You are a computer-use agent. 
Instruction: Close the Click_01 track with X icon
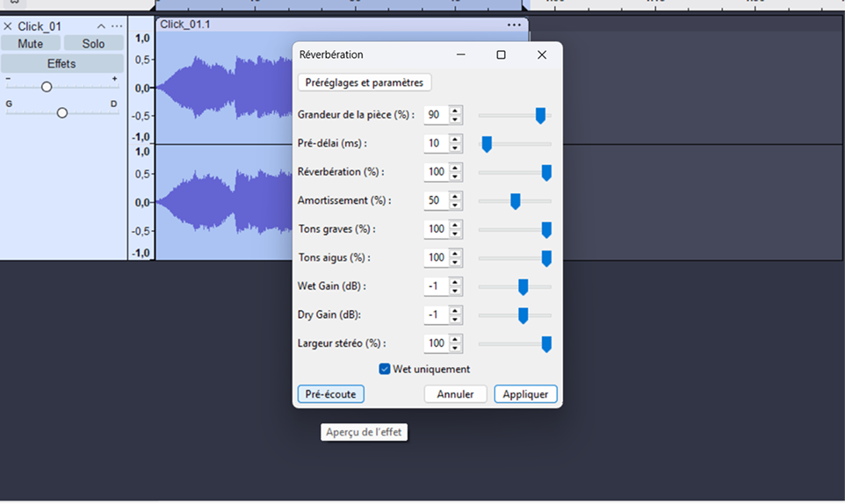[x=8, y=26]
